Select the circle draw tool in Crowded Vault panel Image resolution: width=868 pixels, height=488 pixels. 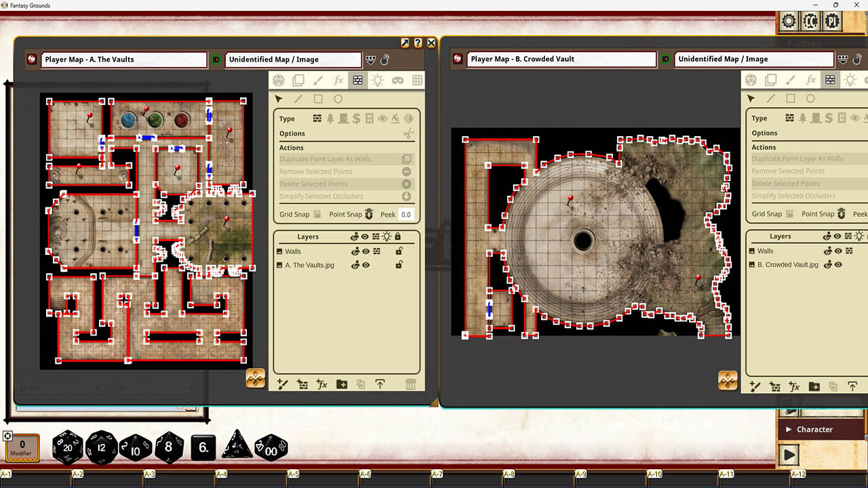(x=810, y=98)
